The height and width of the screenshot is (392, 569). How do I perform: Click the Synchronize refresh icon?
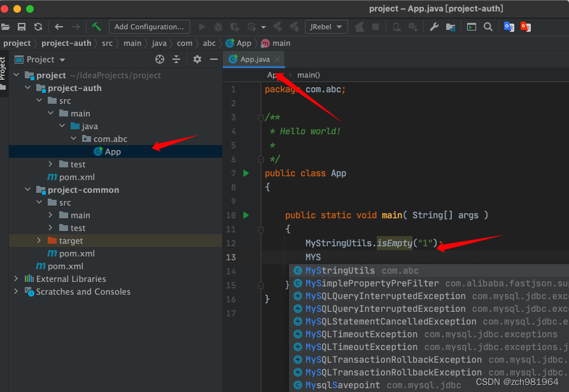38,27
